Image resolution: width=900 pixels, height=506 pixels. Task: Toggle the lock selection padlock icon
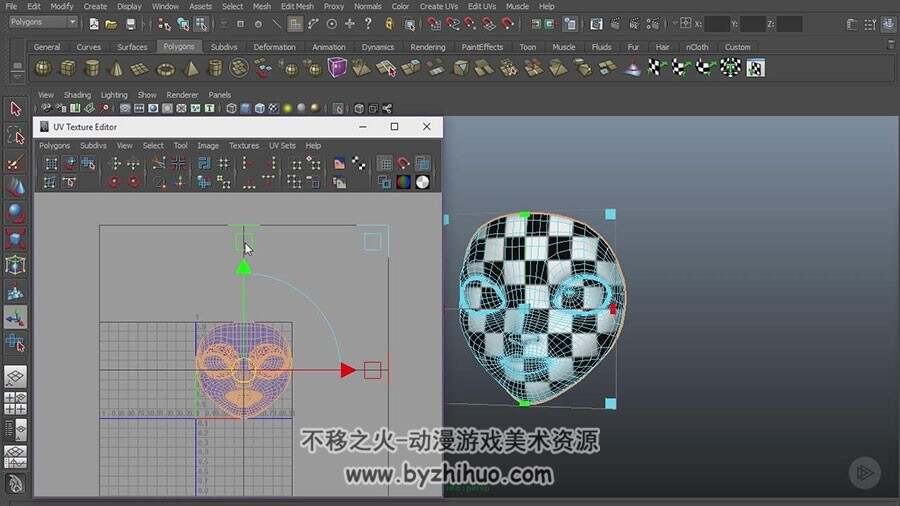pyautogui.click(x=389, y=24)
